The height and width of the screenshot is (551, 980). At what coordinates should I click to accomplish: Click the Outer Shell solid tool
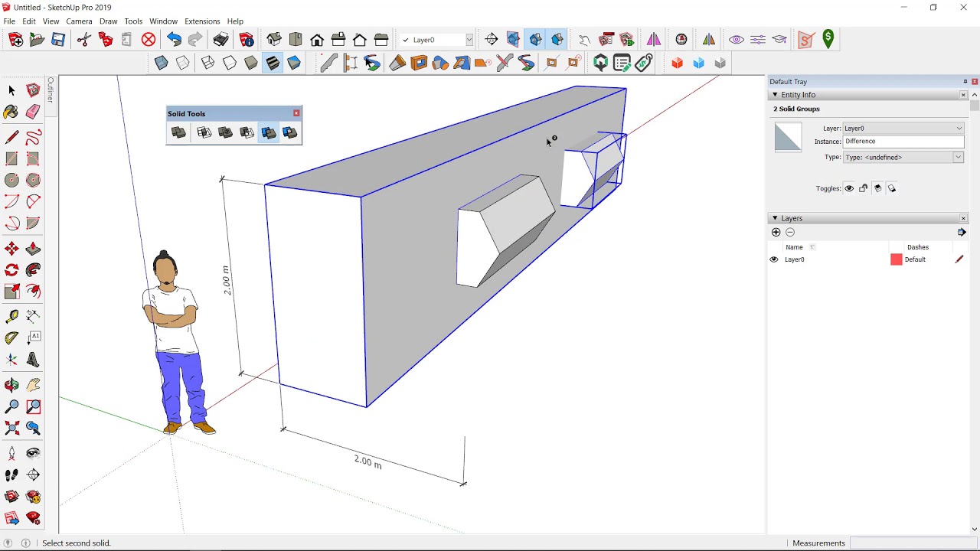click(x=178, y=133)
